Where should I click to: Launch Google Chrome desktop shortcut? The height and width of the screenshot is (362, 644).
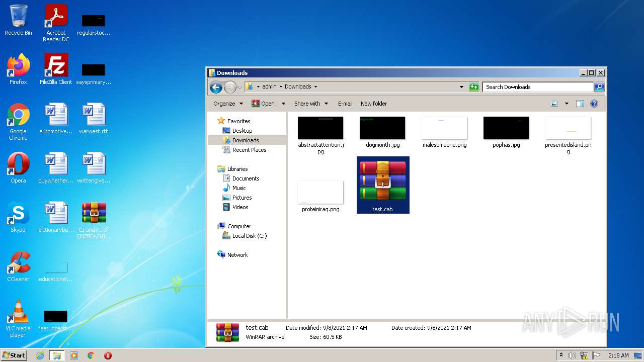point(18,122)
